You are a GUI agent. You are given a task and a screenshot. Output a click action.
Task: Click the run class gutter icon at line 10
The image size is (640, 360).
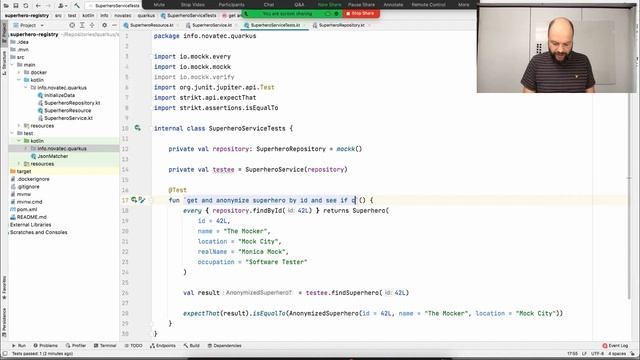tap(138, 128)
